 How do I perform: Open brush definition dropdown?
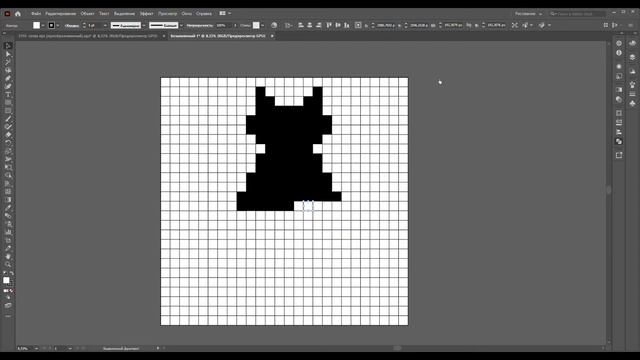coord(181,25)
